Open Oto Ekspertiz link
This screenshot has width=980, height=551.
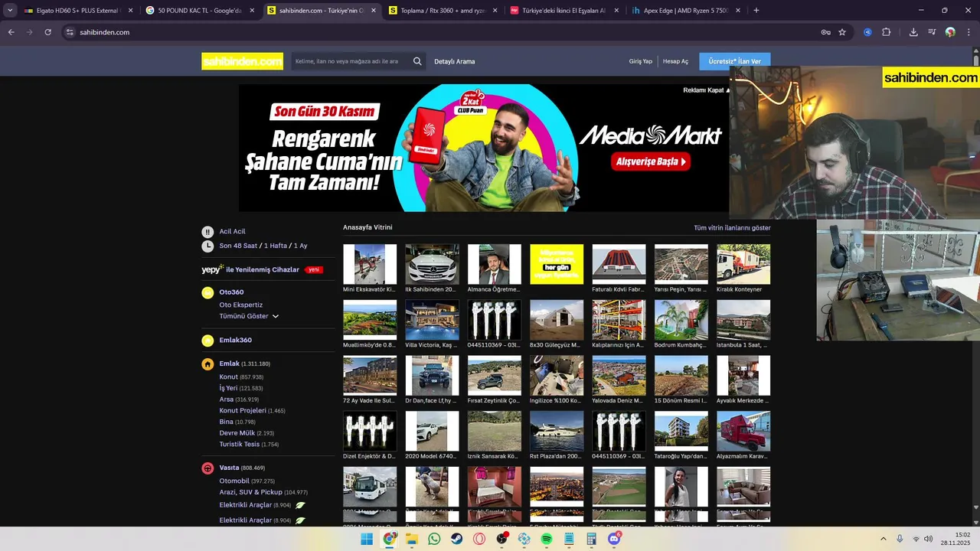point(240,305)
